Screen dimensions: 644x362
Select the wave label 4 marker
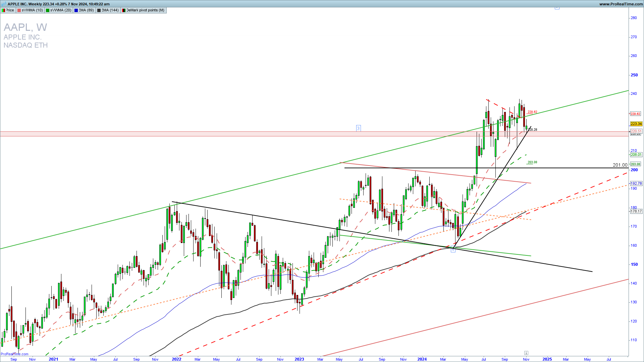coord(453,249)
